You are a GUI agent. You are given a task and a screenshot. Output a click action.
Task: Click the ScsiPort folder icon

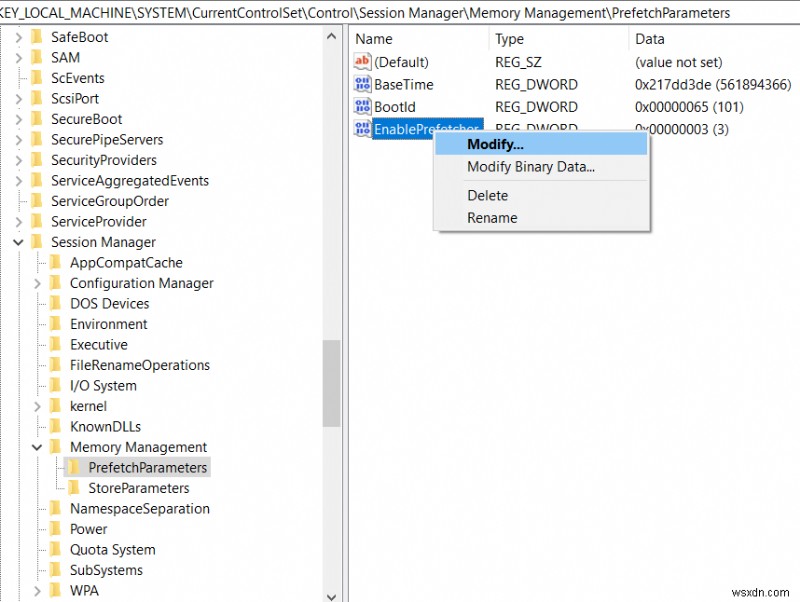tap(37, 98)
